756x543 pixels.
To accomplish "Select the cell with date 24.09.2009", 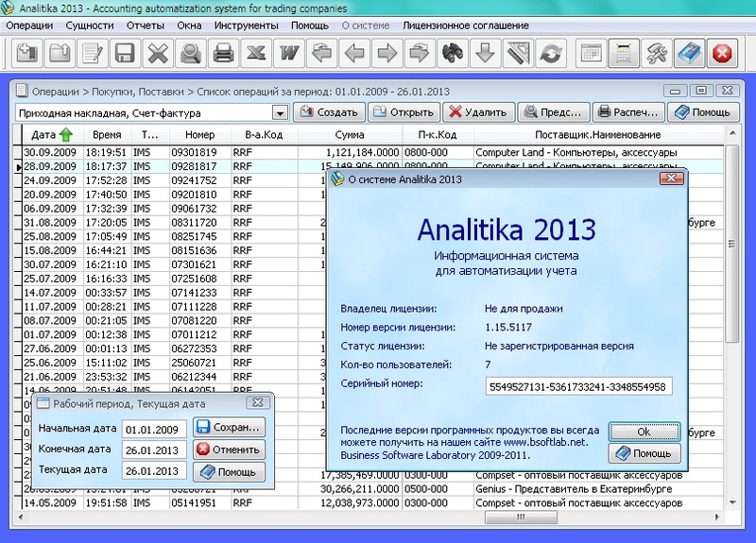I will (x=53, y=180).
